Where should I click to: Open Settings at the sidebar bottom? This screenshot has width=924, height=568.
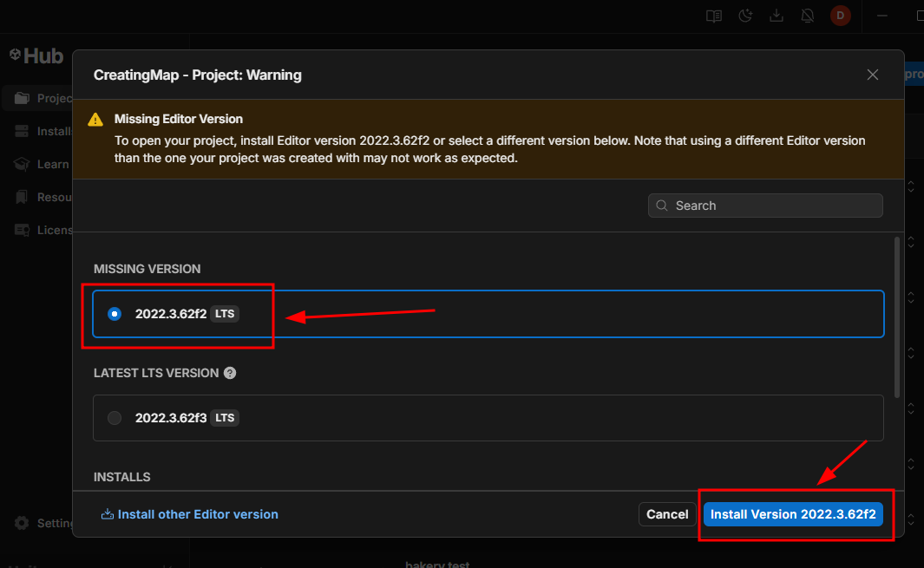coord(38,523)
